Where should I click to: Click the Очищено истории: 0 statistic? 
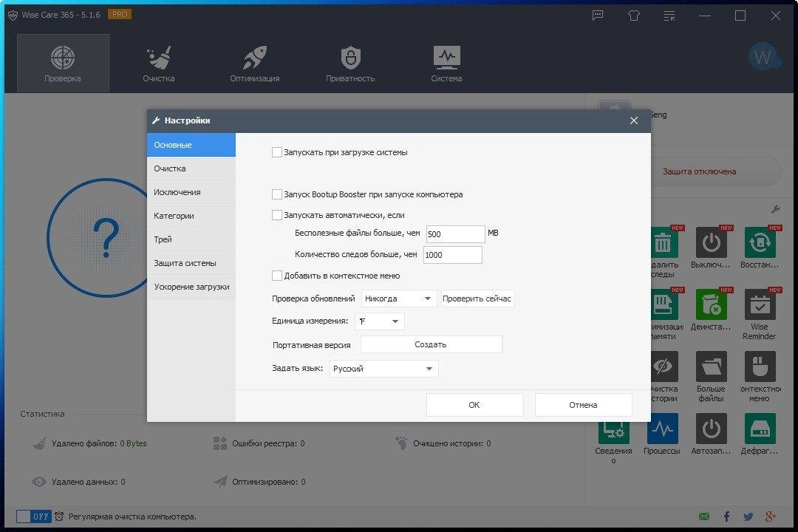(x=443, y=443)
